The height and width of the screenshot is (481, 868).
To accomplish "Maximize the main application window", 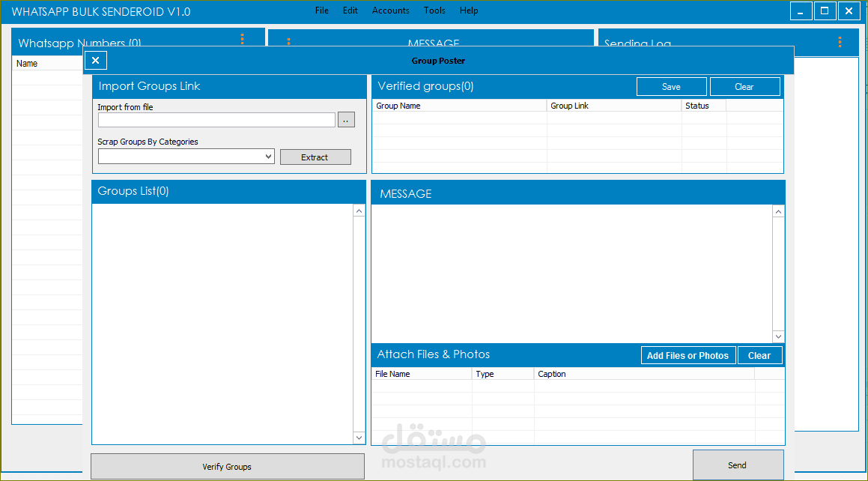I will click(x=825, y=11).
